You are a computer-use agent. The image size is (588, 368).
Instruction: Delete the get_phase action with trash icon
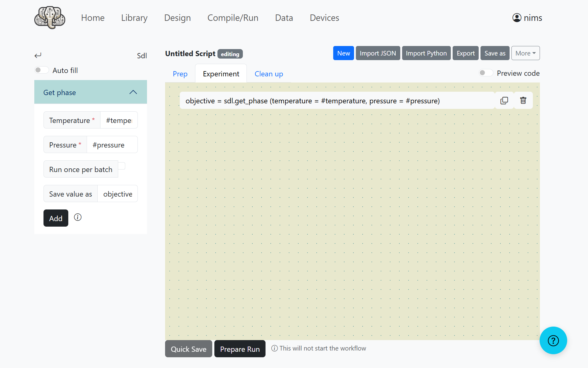(x=523, y=101)
